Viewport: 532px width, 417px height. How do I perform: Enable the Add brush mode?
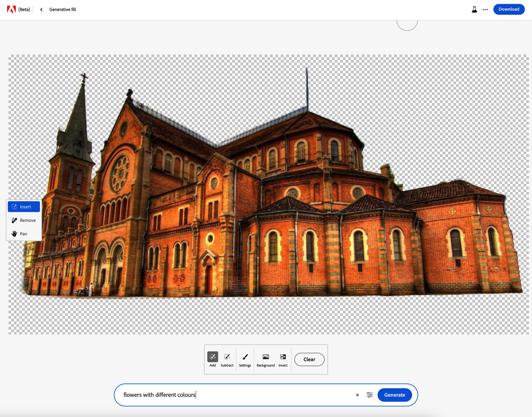212,359
